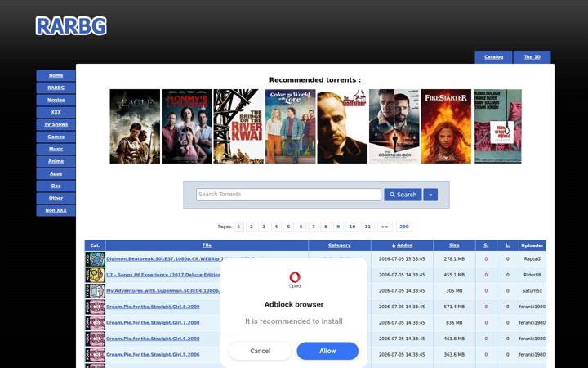The height and width of the screenshot is (368, 588).
Task: Click uploader name Rider88
Action: point(532,275)
